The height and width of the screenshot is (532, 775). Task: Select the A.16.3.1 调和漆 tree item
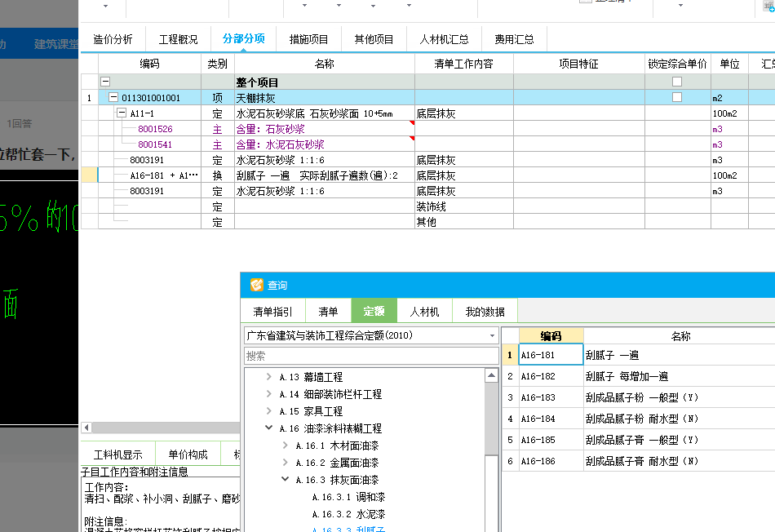(348, 497)
